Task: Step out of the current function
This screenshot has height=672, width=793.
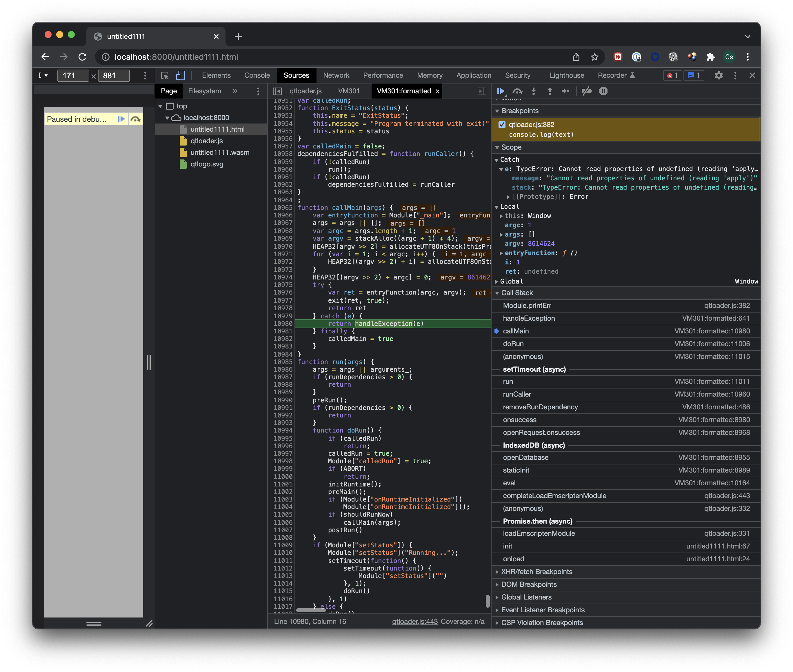Action: click(550, 91)
